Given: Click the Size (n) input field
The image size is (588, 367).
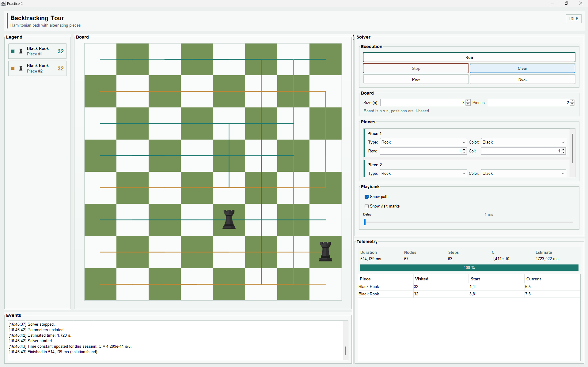Looking at the screenshot, I should 423,103.
